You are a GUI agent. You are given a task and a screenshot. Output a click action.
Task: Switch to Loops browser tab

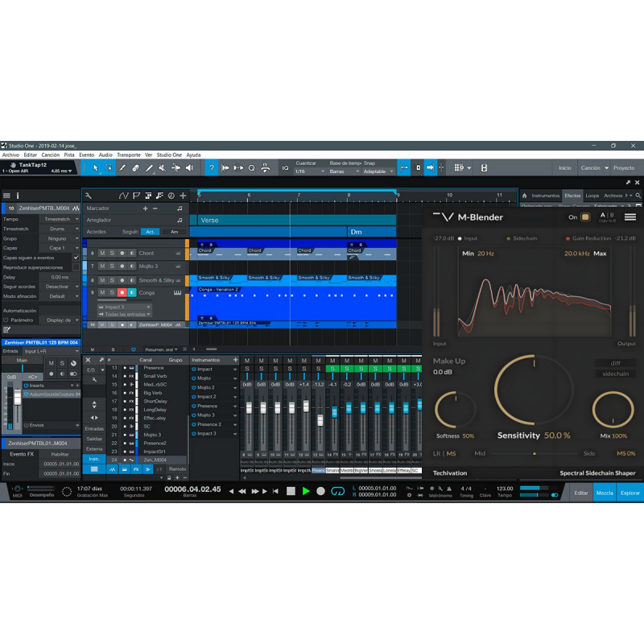(x=592, y=196)
